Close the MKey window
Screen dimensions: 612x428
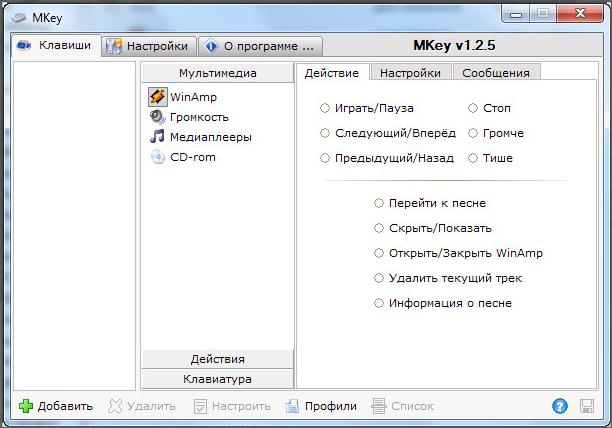pyautogui.click(x=580, y=14)
